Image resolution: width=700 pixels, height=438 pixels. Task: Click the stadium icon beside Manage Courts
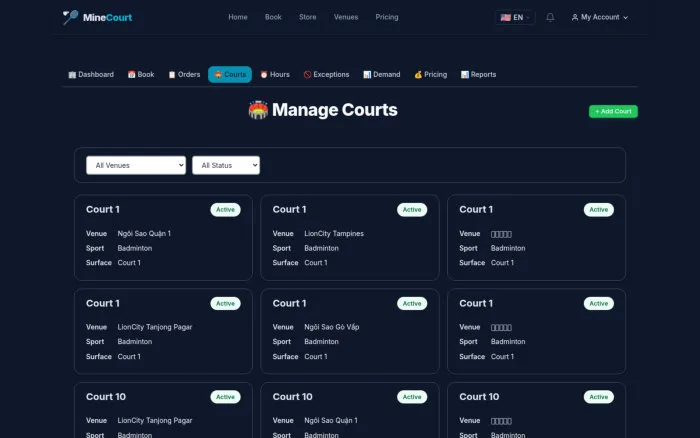click(x=258, y=110)
